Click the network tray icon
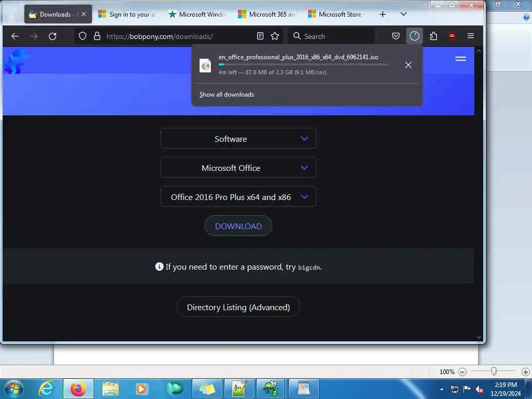 pos(454,390)
